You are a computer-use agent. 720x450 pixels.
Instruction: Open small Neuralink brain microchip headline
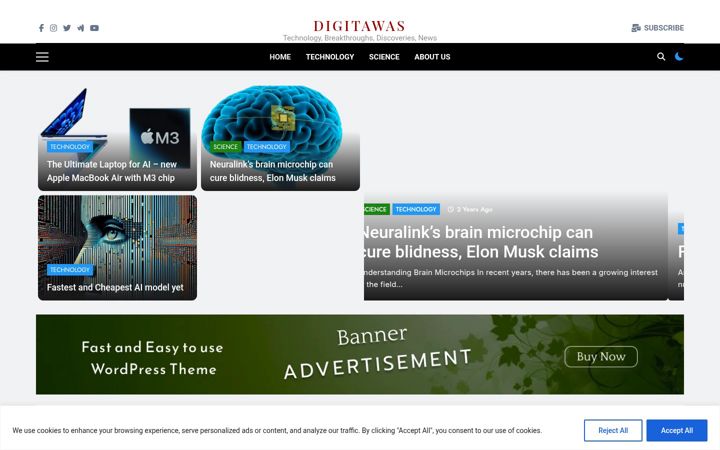(x=273, y=171)
